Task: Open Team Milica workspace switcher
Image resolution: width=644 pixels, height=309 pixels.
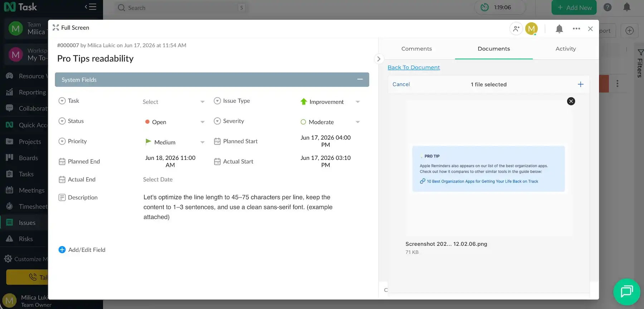Action: [x=26, y=28]
